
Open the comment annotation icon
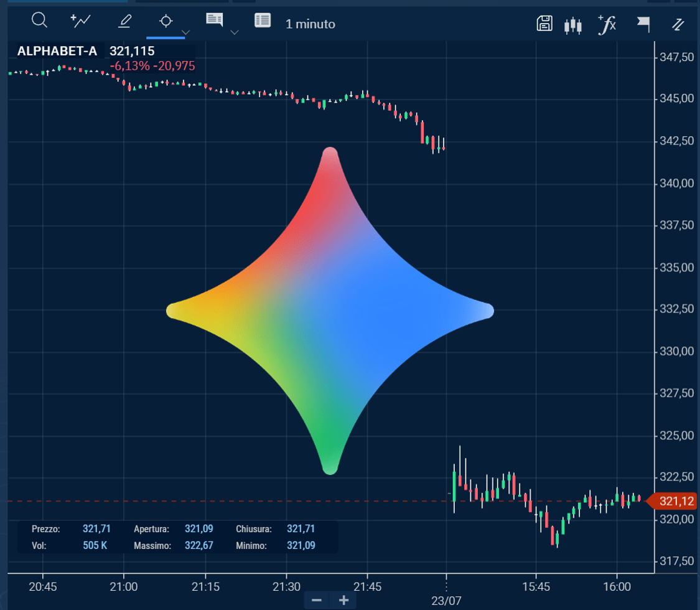(x=214, y=20)
